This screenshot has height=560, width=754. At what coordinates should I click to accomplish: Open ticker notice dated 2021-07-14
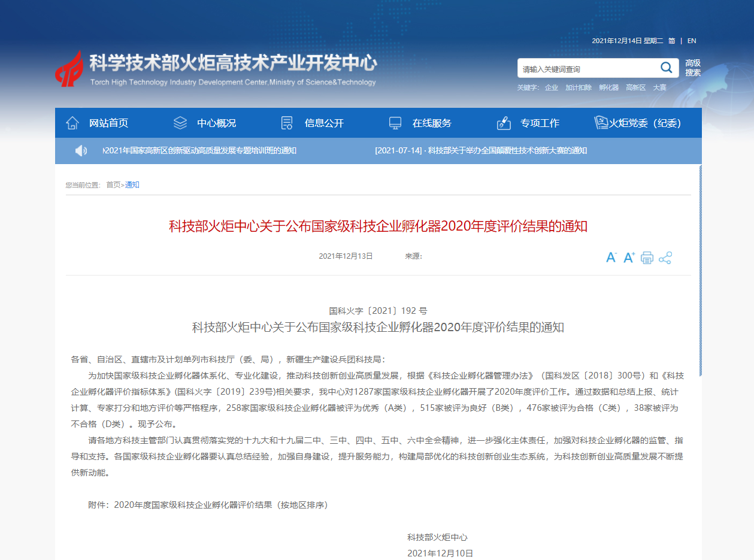(x=481, y=150)
